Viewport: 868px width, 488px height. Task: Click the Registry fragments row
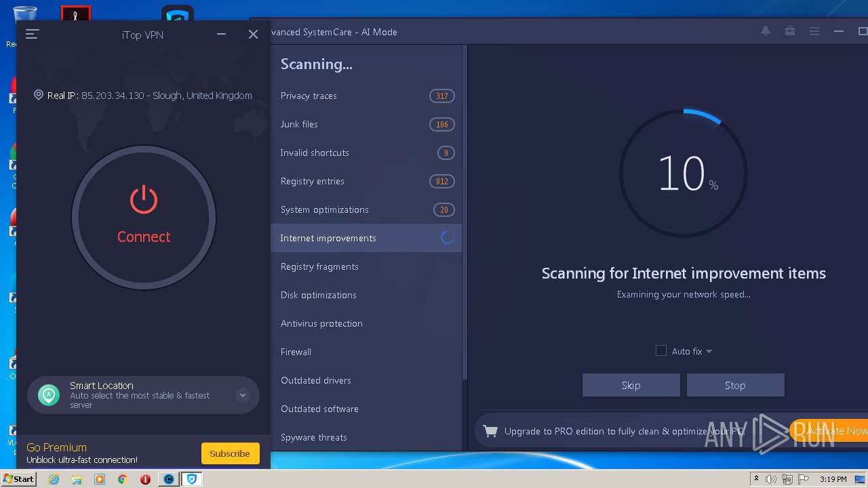(366, 266)
